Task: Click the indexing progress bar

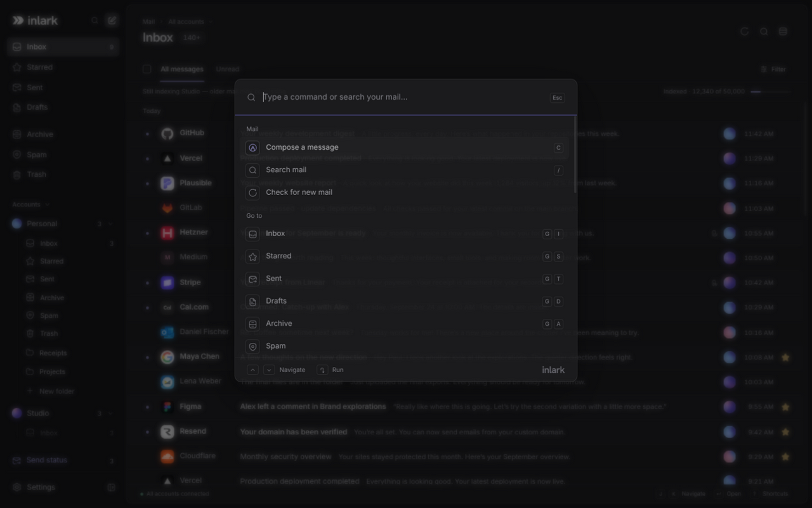Action: coord(770,91)
